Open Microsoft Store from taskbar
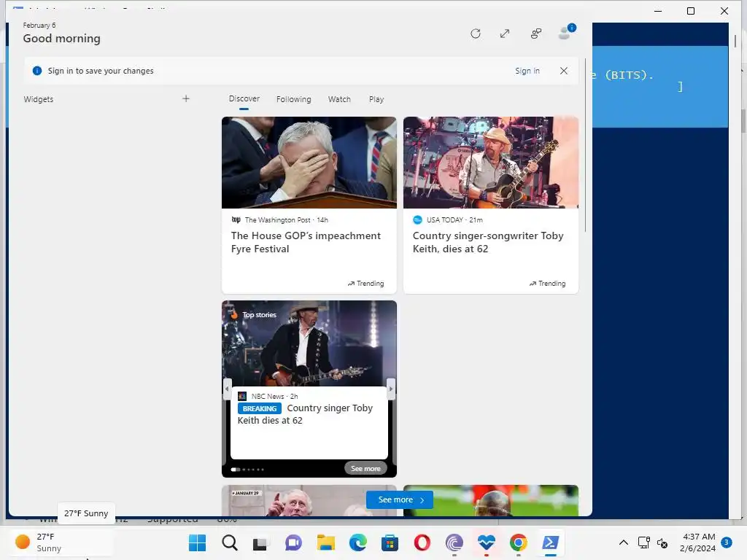 [x=390, y=542]
